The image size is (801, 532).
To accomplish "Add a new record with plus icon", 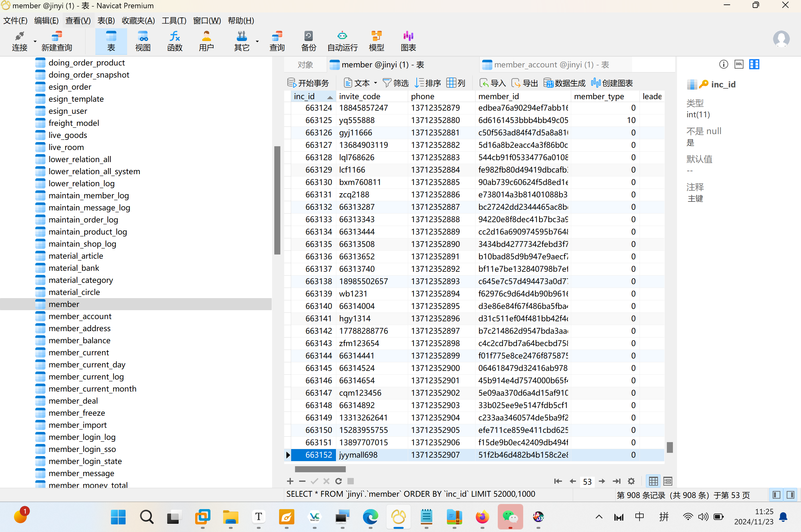I will 290,481.
